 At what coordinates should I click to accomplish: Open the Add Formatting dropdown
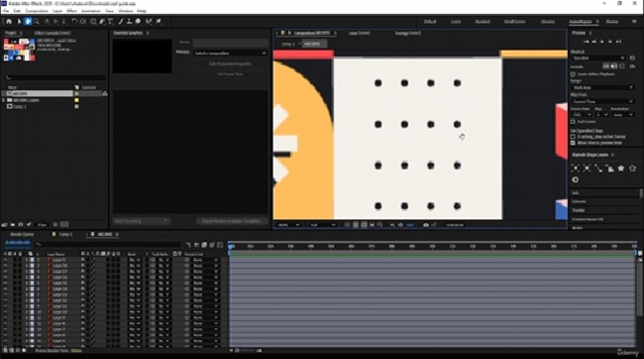click(141, 221)
